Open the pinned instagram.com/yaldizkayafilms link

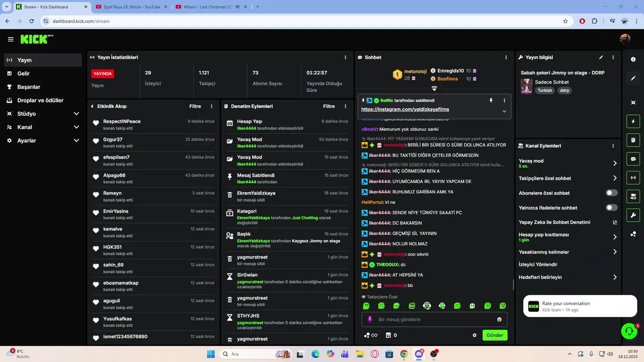click(x=405, y=109)
